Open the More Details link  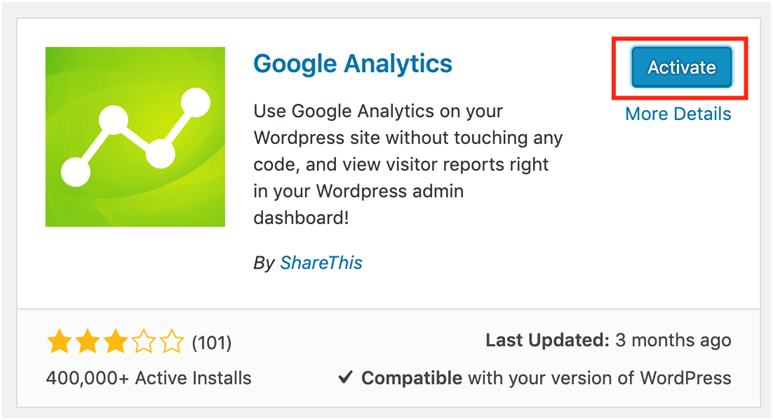pos(677,114)
